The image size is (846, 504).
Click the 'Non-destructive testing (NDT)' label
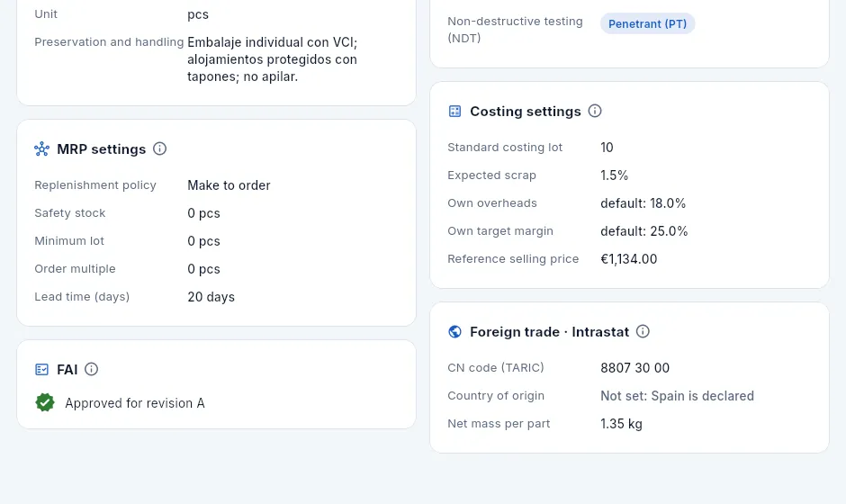(516, 30)
